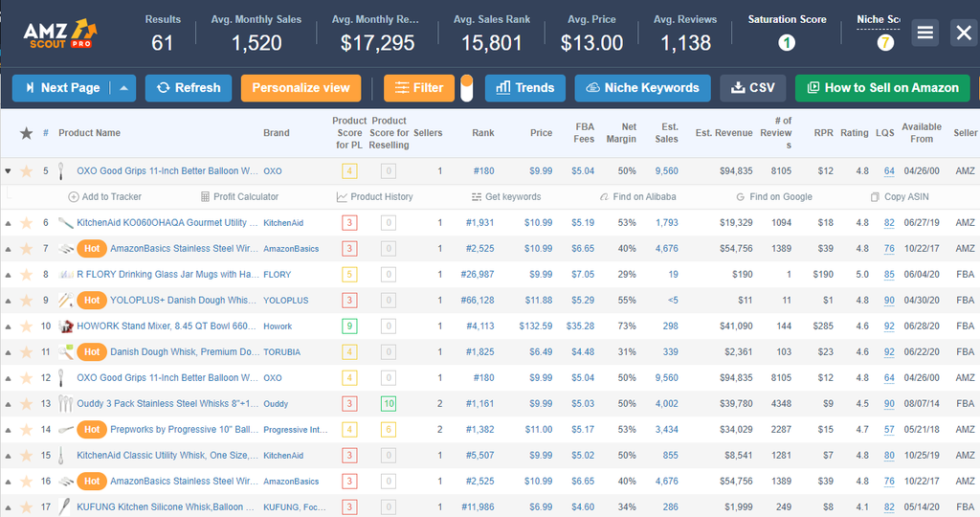Search the product with Find on Google
This screenshot has width=980, height=517.
coord(773,197)
